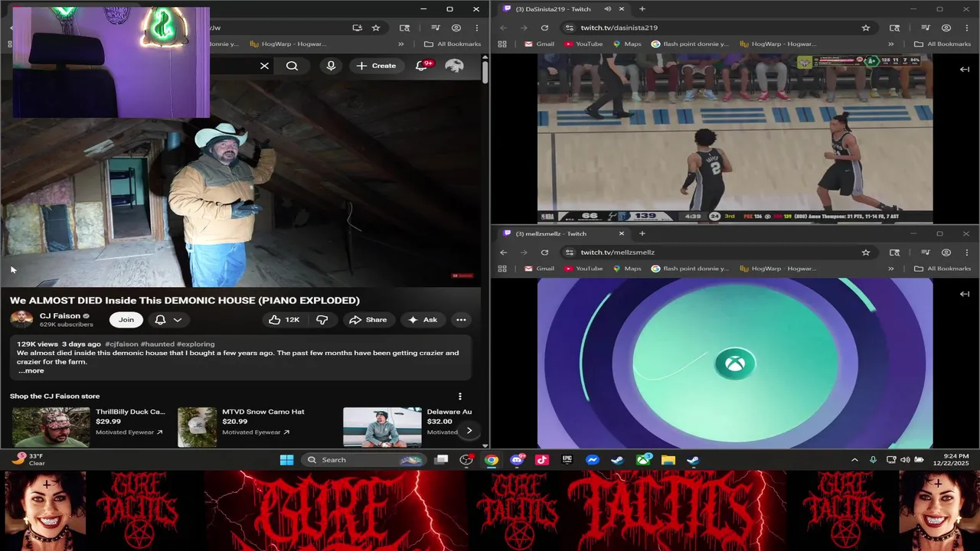Open Gmail bookmark in DaSinista219 window
The height and width of the screenshot is (551, 980).
point(539,44)
